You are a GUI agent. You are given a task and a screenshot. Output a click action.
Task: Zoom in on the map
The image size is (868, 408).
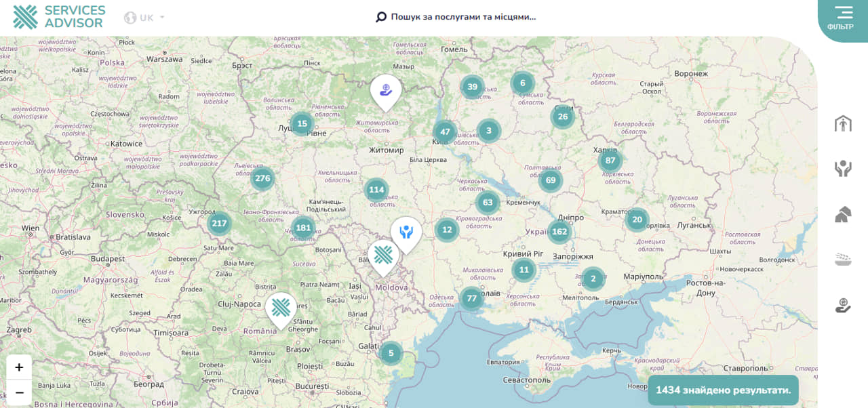point(19,367)
